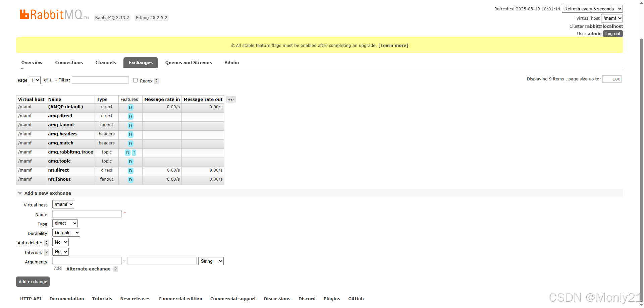Click the D feature badge for amq.headers
This screenshot has width=644, height=308.
point(130,135)
